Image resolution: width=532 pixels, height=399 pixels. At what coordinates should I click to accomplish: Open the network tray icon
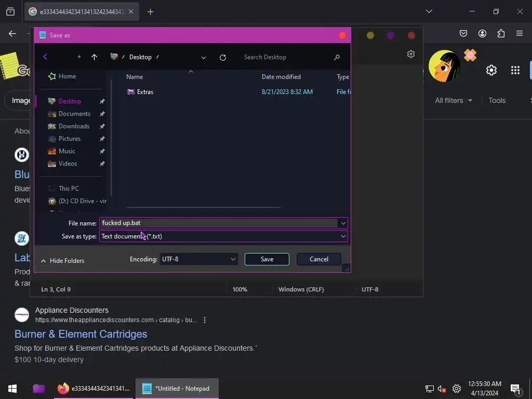(430, 389)
